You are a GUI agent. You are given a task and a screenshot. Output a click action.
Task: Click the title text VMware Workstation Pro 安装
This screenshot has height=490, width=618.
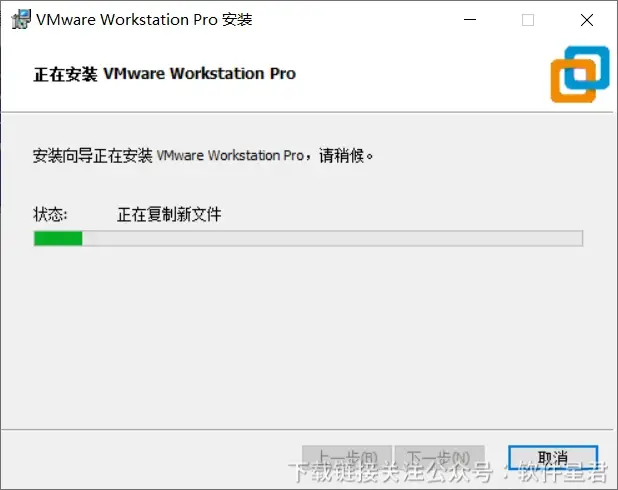144,19
